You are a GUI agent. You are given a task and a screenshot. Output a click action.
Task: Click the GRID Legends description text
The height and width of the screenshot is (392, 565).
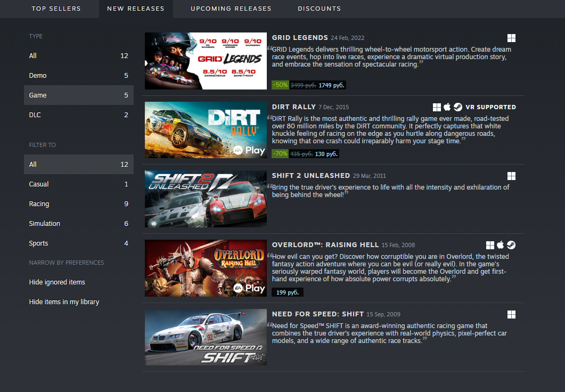point(391,57)
